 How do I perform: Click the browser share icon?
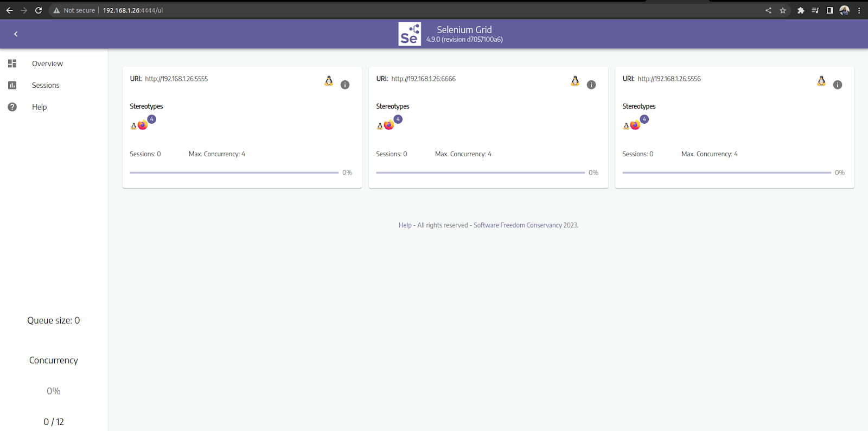768,10
